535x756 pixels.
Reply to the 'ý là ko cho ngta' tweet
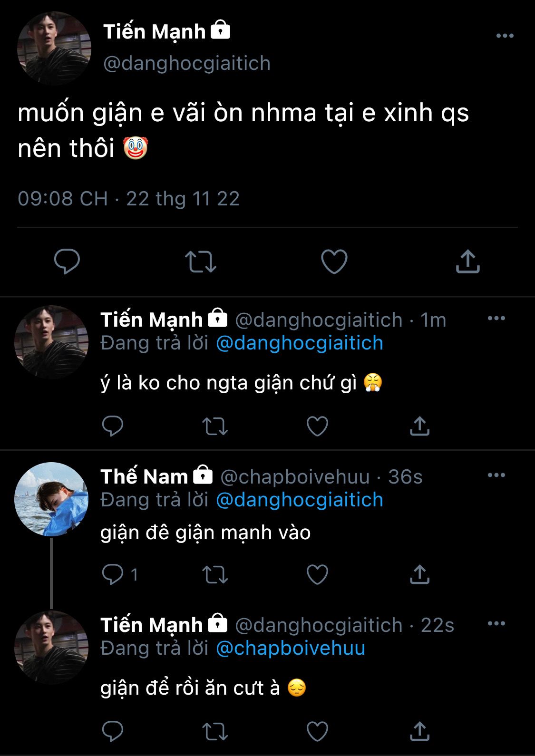[x=113, y=426]
